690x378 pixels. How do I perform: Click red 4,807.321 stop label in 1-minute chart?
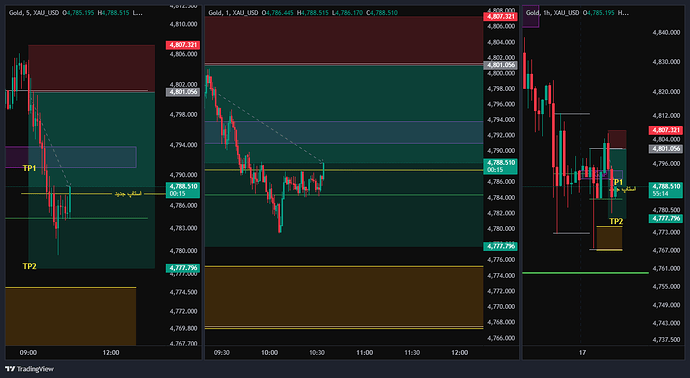tap(500, 17)
